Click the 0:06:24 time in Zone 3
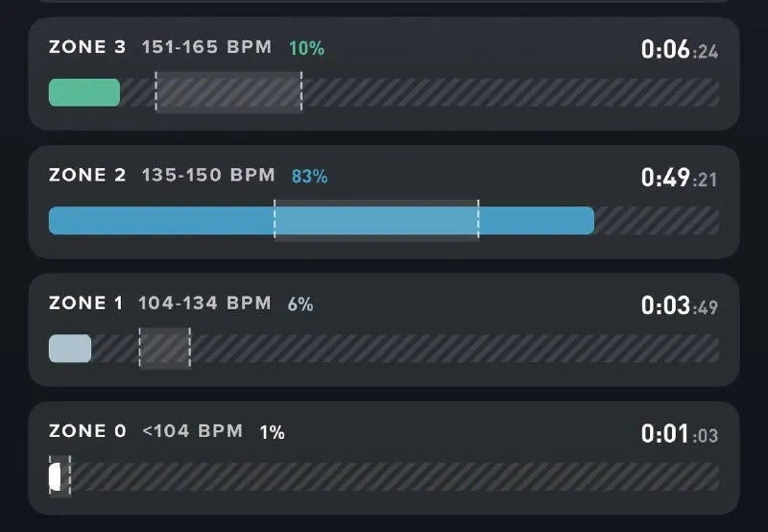 pos(680,50)
